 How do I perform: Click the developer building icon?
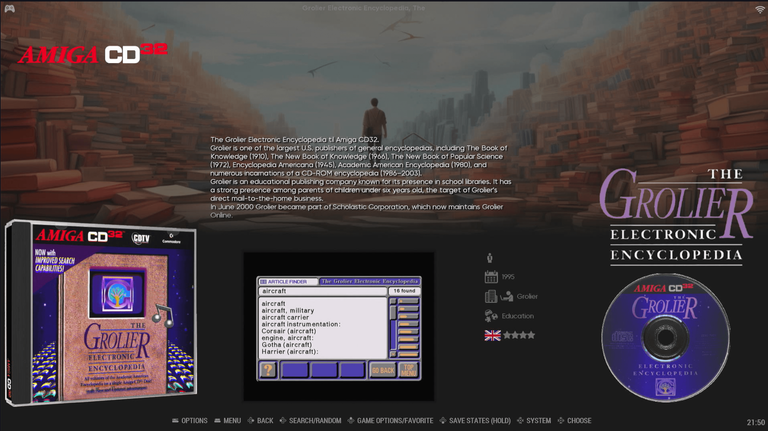[491, 296]
